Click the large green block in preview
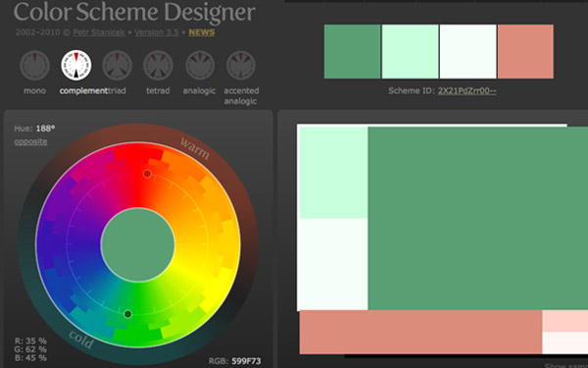Image resolution: width=588 pixels, height=368 pixels. [x=478, y=218]
